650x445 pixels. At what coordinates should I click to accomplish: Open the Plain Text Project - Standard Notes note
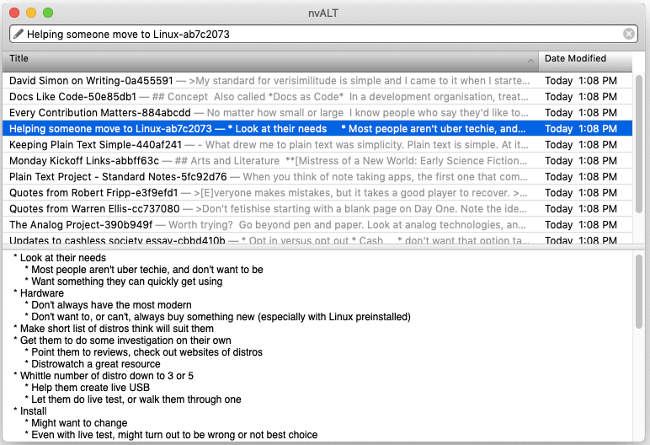coord(116,176)
